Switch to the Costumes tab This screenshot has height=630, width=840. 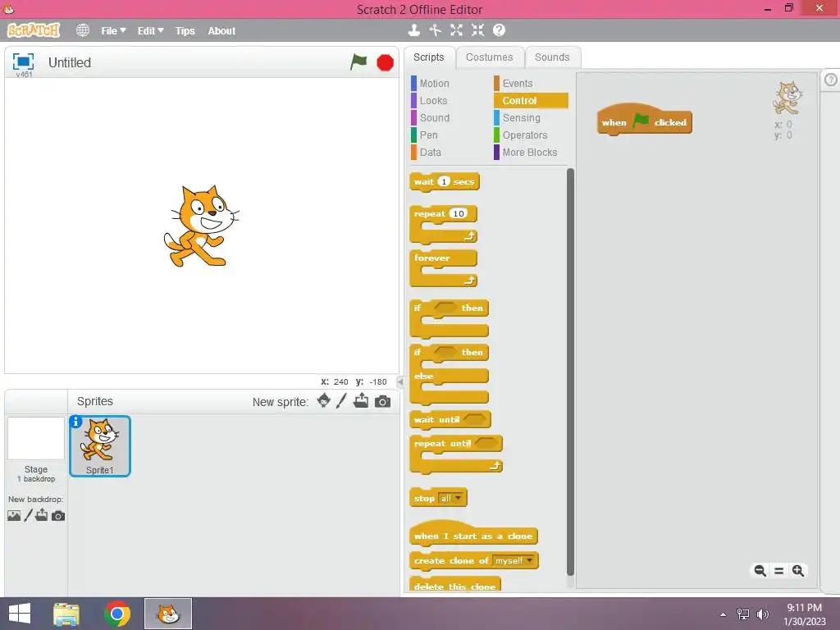click(489, 57)
